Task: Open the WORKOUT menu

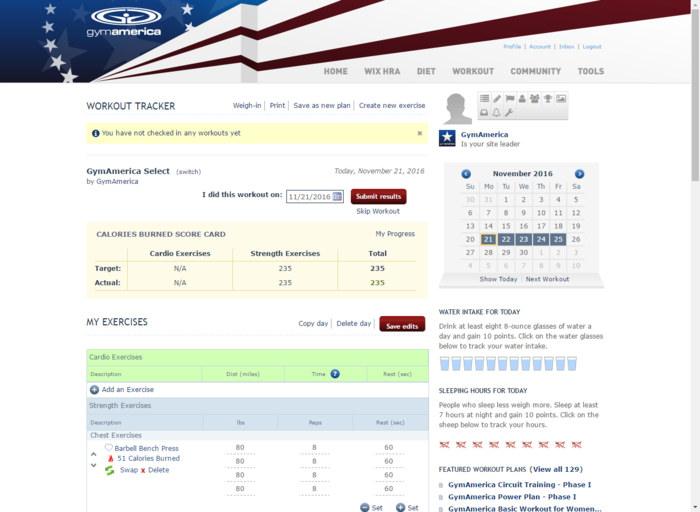Action: point(473,71)
